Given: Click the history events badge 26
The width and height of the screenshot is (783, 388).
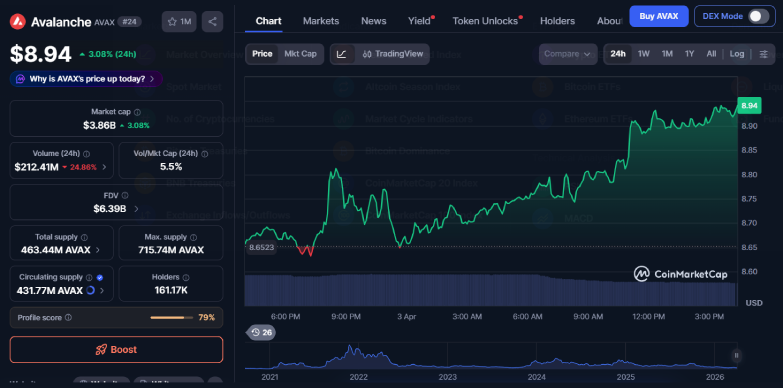Looking at the screenshot, I should tap(261, 332).
